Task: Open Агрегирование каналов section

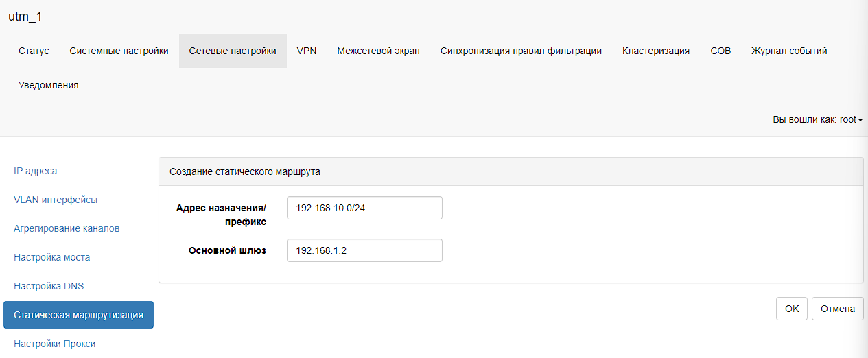Action: coord(67,228)
